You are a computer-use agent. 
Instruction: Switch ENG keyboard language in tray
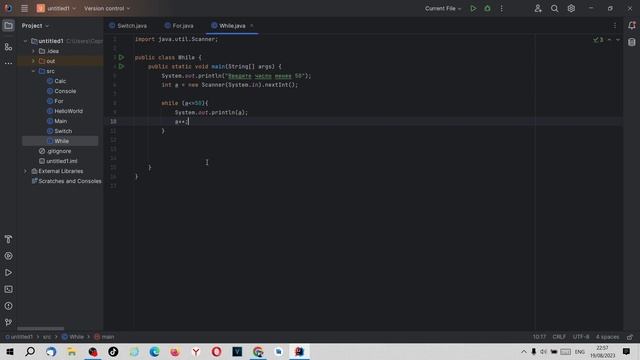pos(580,352)
